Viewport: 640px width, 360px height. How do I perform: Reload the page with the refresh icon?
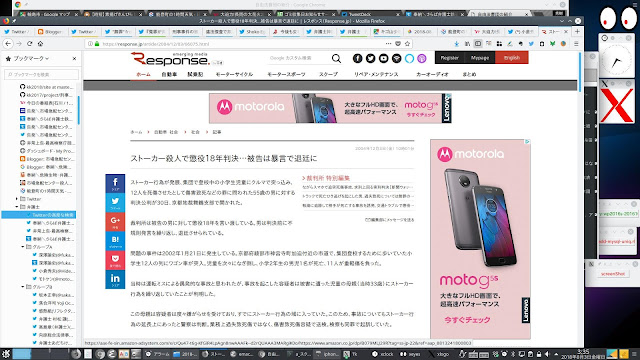coord(30,44)
